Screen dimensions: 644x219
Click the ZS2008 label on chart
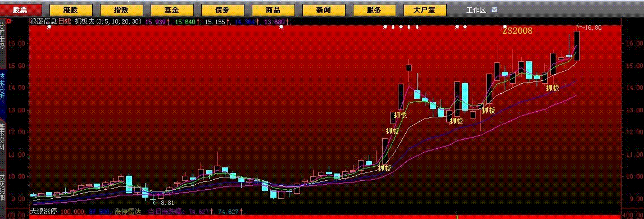518,30
